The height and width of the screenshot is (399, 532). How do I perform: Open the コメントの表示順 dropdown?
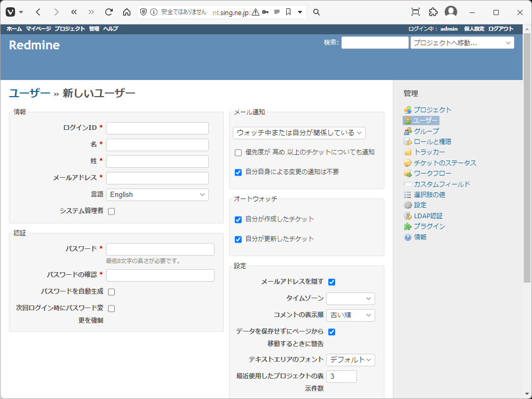[351, 315]
